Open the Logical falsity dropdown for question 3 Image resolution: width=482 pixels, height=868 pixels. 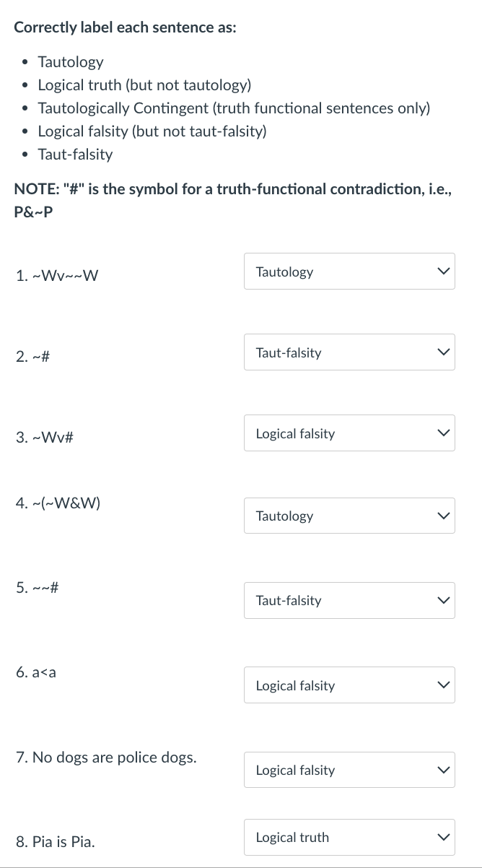(349, 433)
